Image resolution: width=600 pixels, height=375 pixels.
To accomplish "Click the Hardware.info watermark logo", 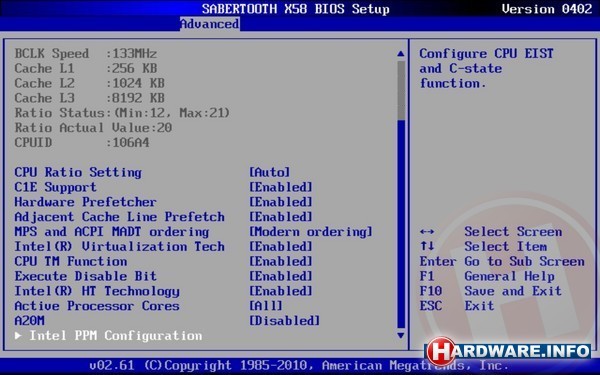I will click(509, 351).
